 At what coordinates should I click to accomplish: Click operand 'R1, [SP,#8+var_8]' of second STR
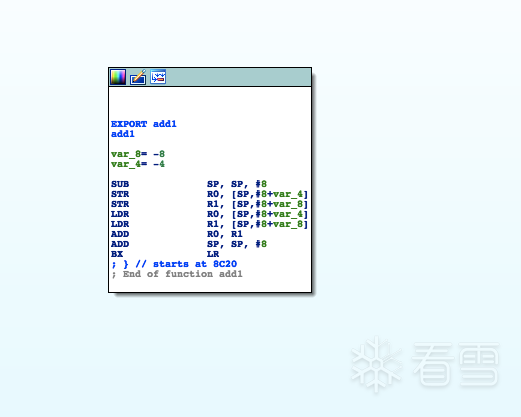pyautogui.click(x=257, y=204)
